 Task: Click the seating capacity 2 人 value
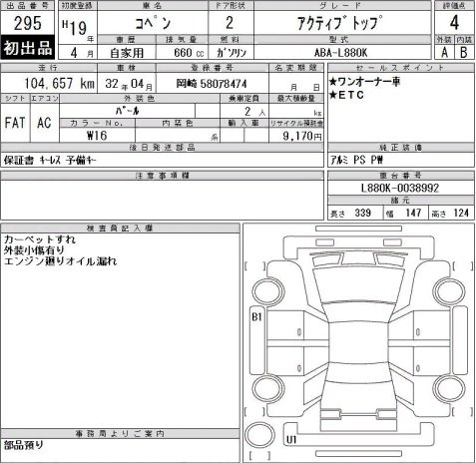point(254,112)
